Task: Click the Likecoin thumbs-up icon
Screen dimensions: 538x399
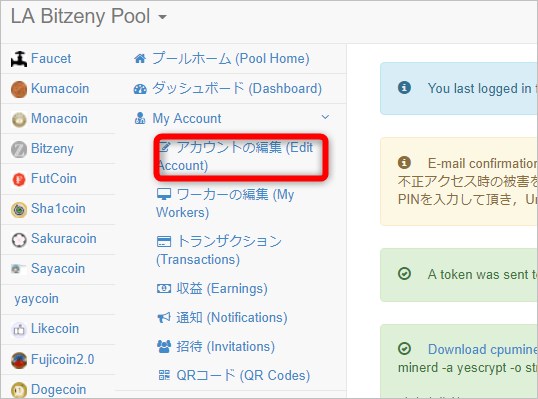Action: click(19, 330)
